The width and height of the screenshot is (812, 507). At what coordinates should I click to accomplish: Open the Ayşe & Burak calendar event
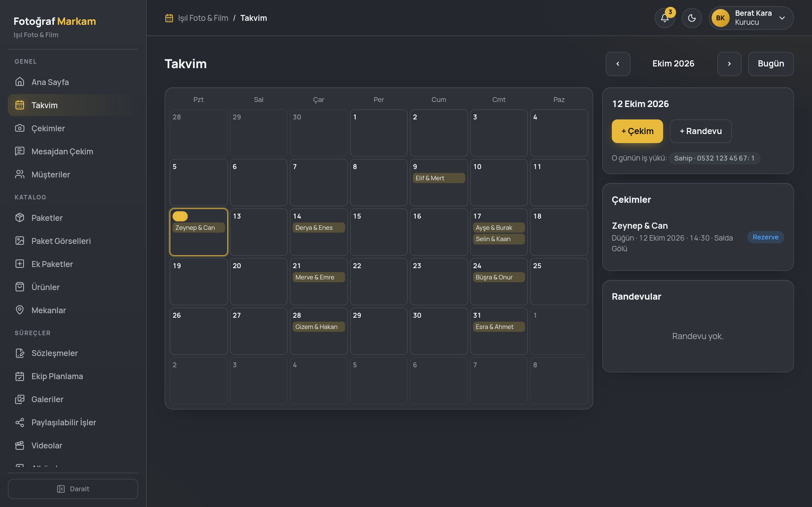[x=498, y=228]
